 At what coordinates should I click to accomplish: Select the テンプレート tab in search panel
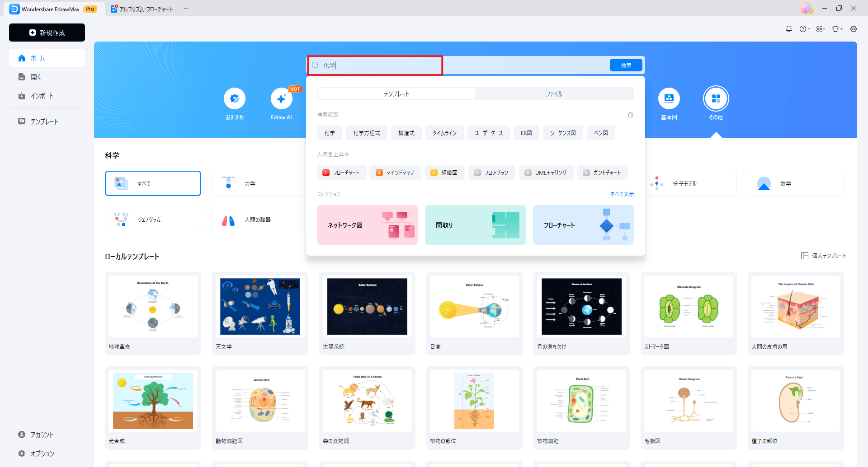point(396,94)
